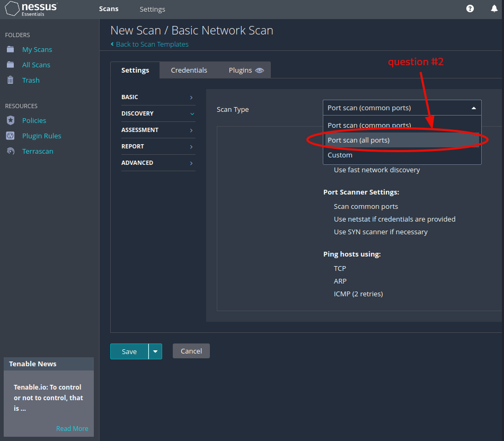The image size is (504, 441).
Task: Choose the Custom scan type option
Action: tap(340, 155)
